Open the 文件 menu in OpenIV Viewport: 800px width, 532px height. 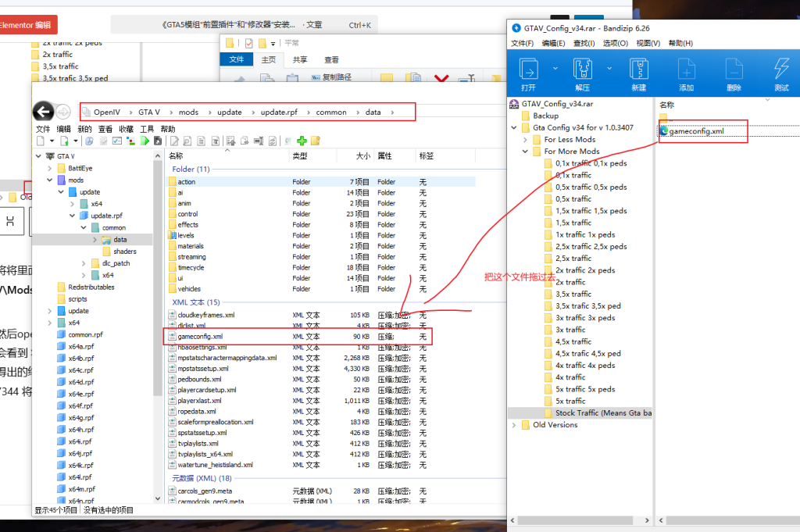click(x=43, y=129)
